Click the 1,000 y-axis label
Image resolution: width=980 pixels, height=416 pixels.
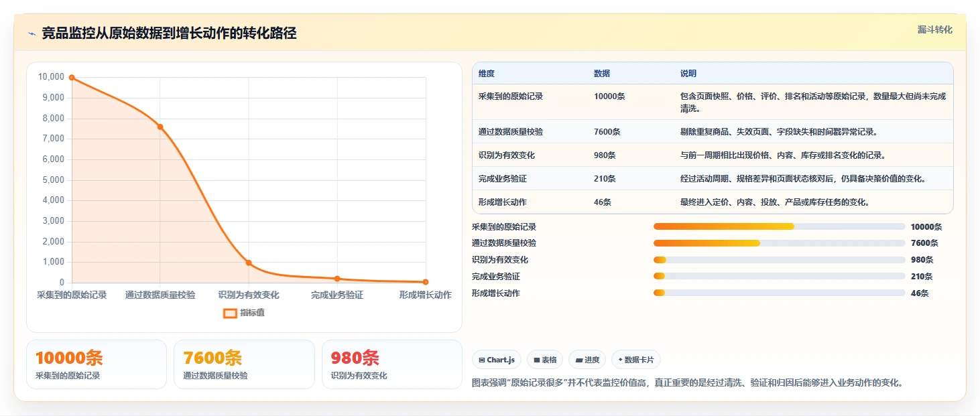coord(53,263)
